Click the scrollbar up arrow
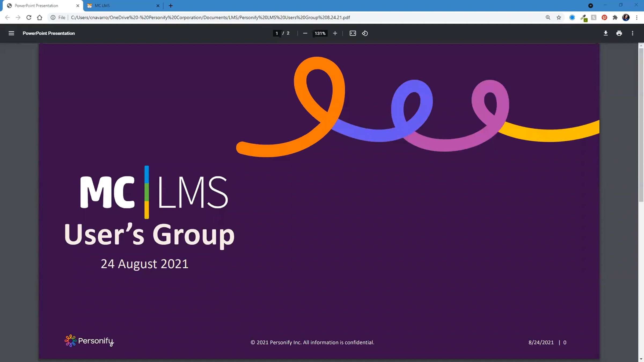The width and height of the screenshot is (644, 362). tap(641, 46)
